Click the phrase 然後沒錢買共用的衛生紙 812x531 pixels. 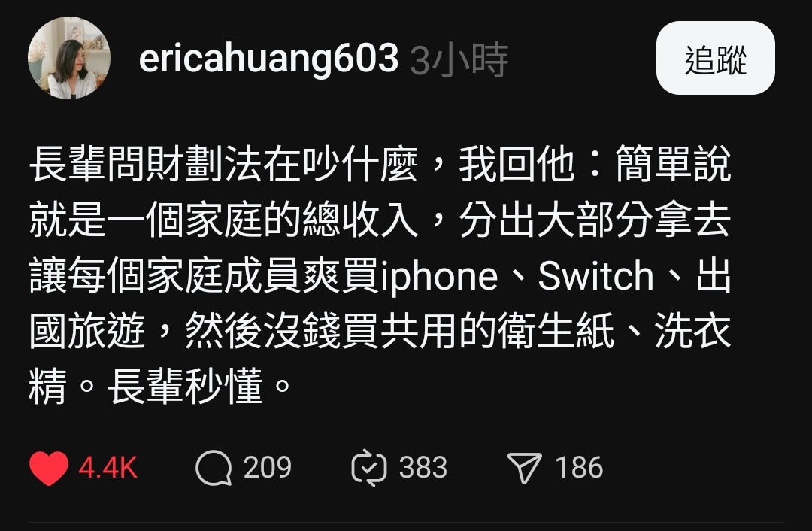pos(400,331)
